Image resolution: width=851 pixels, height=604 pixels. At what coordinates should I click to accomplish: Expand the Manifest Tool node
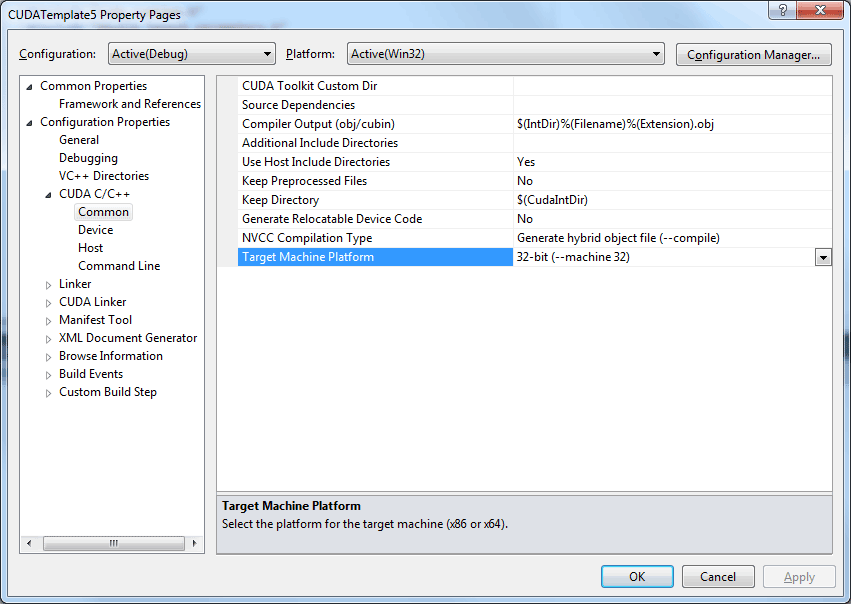coord(48,321)
